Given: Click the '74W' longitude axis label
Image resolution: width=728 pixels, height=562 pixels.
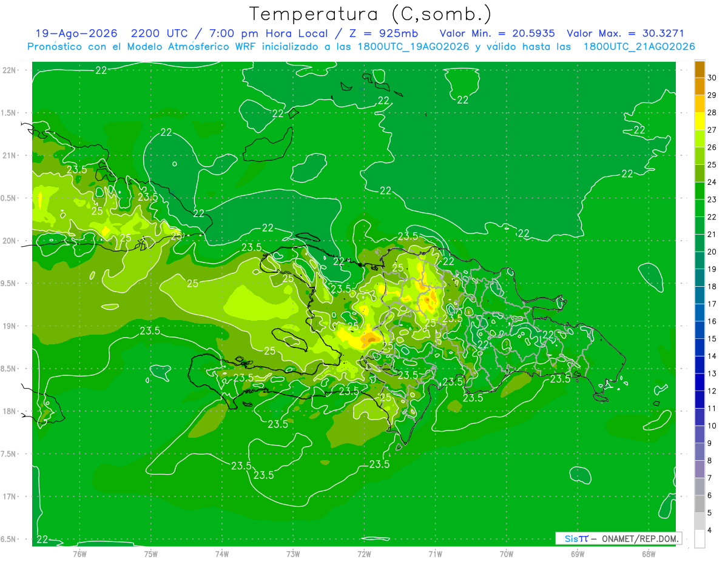Looking at the screenshot, I should tap(221, 554).
